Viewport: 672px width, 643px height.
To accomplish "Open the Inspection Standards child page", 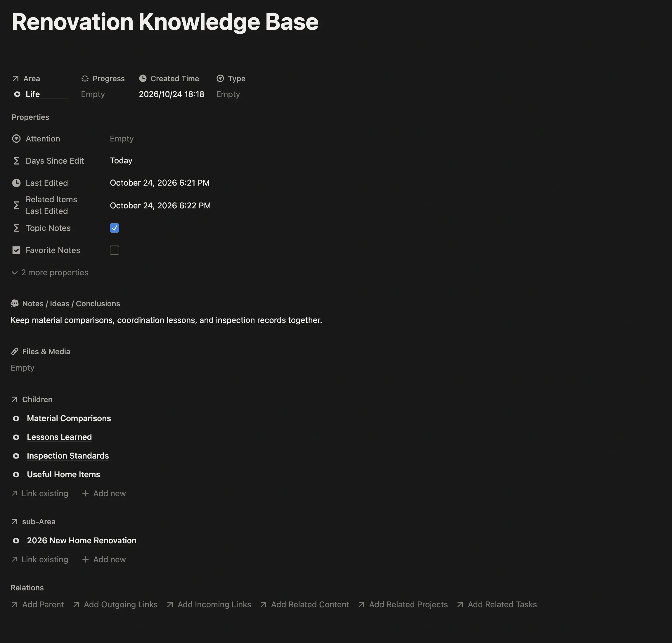I will 68,456.
